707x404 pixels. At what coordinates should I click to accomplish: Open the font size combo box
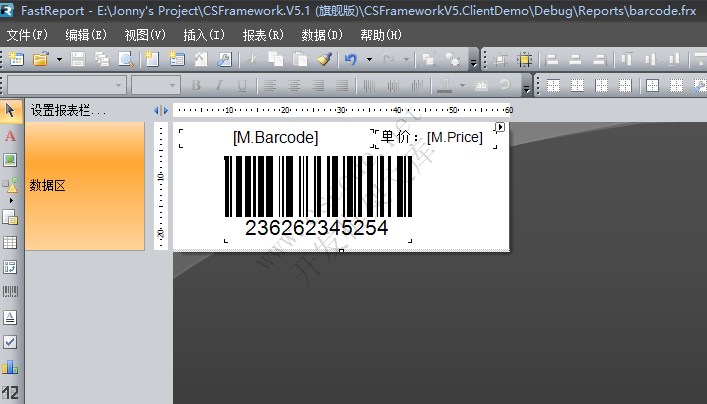pos(156,85)
